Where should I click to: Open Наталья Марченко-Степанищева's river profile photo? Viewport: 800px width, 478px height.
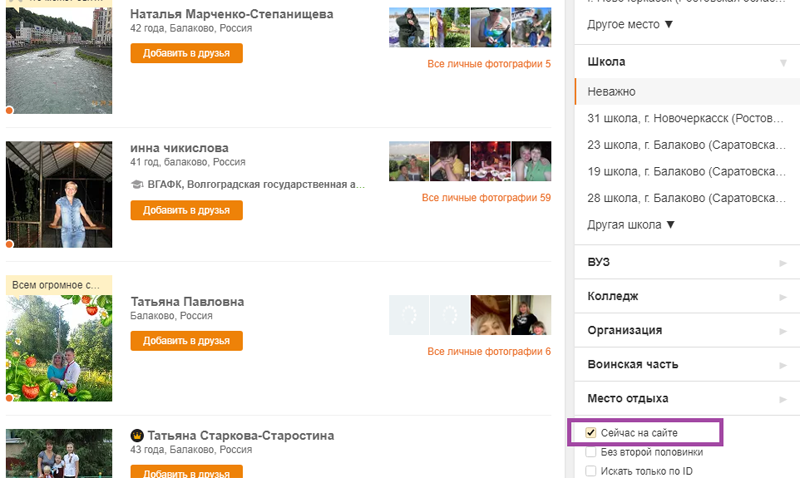tap(59, 57)
